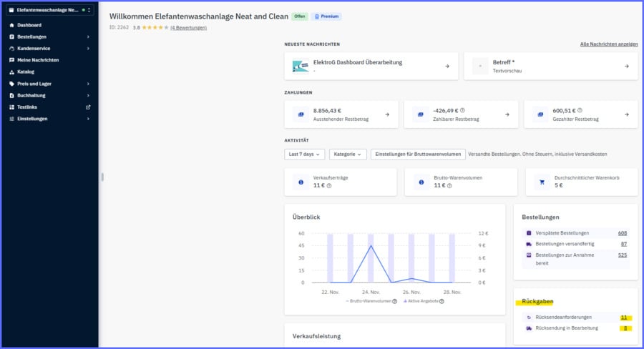The height and width of the screenshot is (349, 644).
Task: Click arrow on Betreff message card
Action: tap(626, 66)
